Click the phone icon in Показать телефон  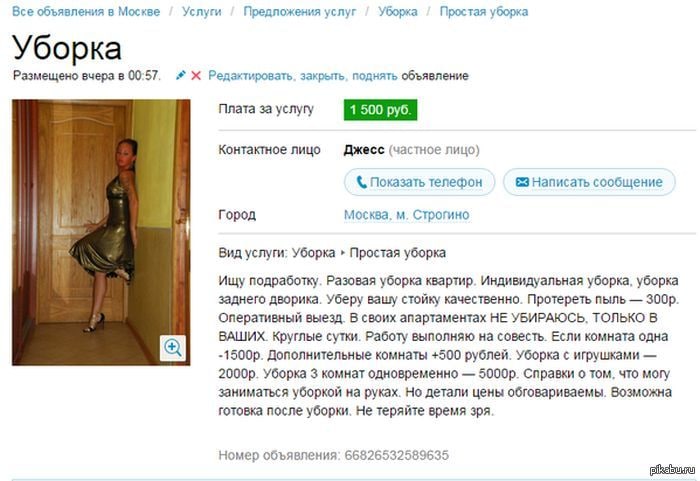click(362, 182)
